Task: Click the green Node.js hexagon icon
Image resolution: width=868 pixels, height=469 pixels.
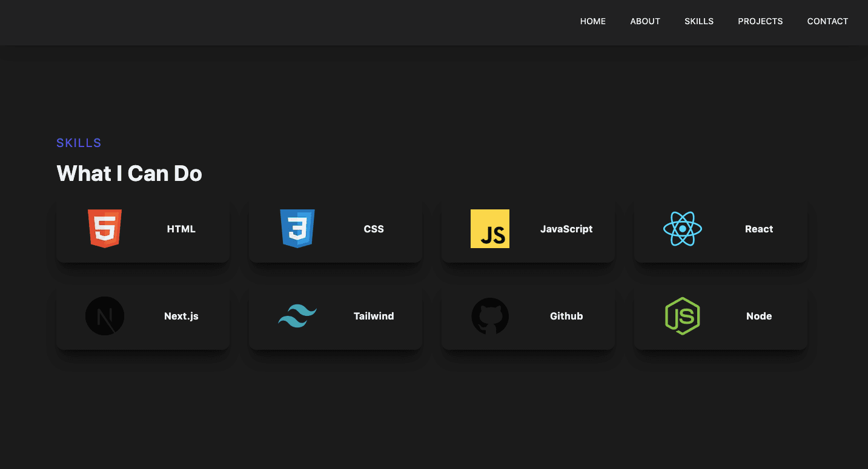Action: point(683,316)
